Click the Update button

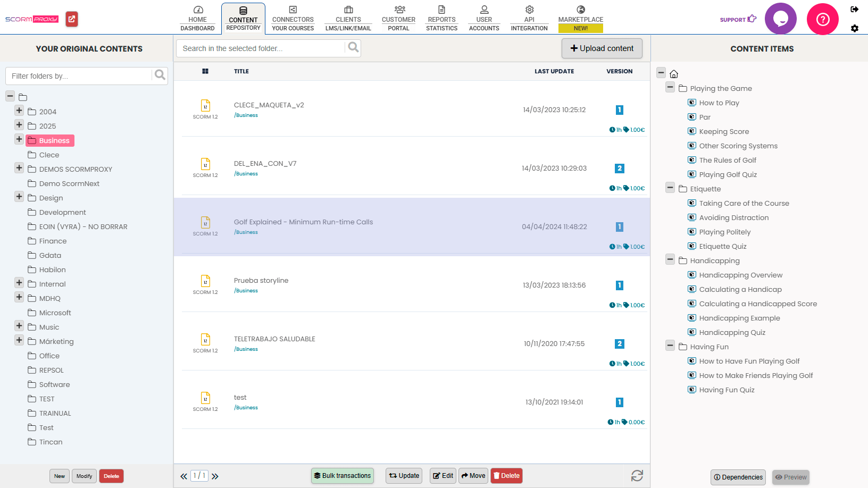[404, 476]
